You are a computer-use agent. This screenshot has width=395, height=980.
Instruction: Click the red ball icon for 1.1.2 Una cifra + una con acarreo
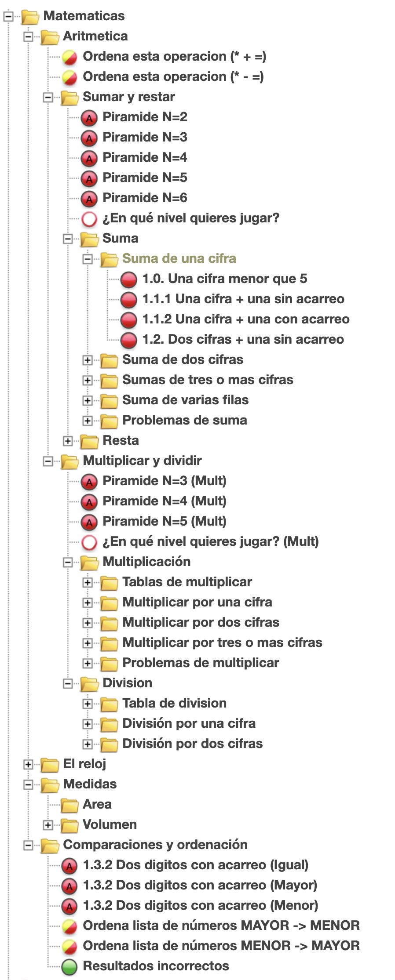coord(129,319)
